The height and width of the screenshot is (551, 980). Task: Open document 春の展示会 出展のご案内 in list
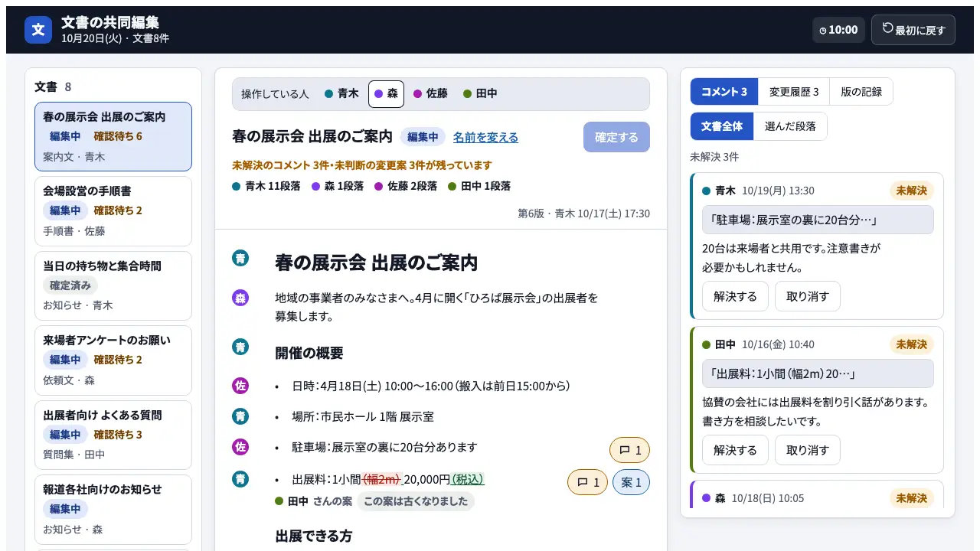pyautogui.click(x=113, y=137)
